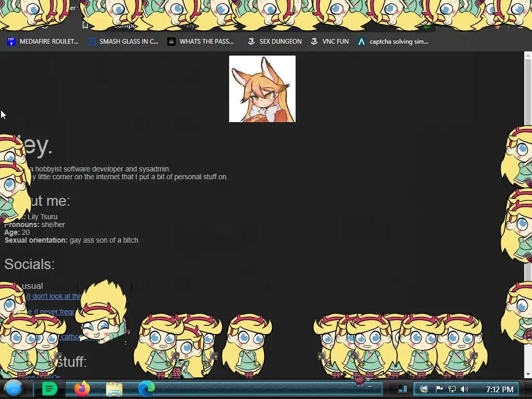532x399 pixels.
Task: Open the captcha solving sim... bookmark
Action: point(393,42)
